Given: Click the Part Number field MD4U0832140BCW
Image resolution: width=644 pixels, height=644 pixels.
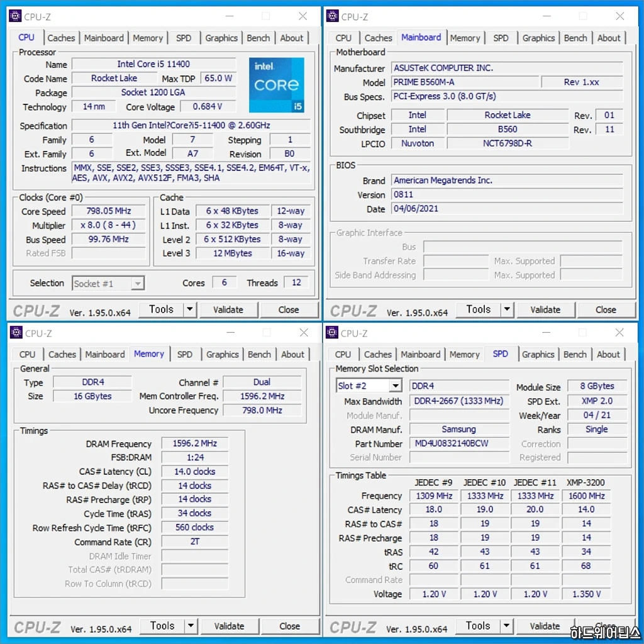Looking at the screenshot, I should click(x=459, y=443).
